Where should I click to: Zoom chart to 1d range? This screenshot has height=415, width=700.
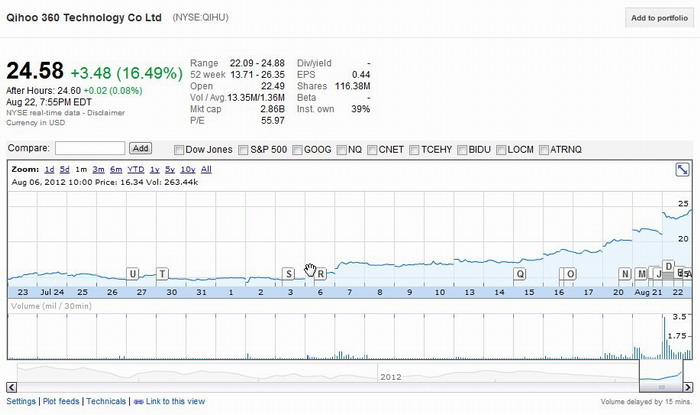click(x=49, y=170)
